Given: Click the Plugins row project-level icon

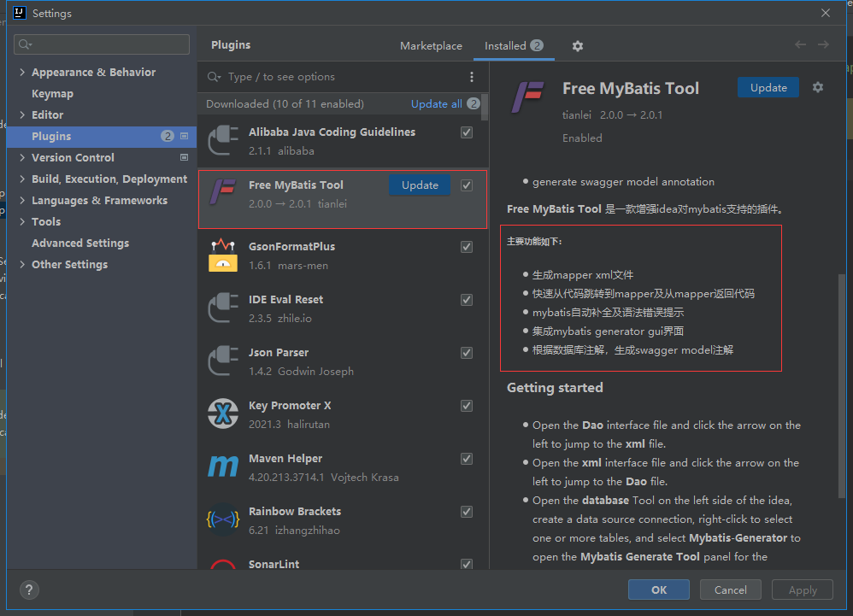Looking at the screenshot, I should click(x=184, y=136).
